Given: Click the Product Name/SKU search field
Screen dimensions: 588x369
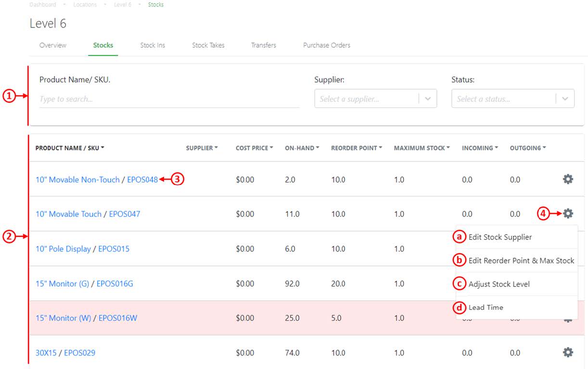Looking at the screenshot, I should [x=169, y=99].
